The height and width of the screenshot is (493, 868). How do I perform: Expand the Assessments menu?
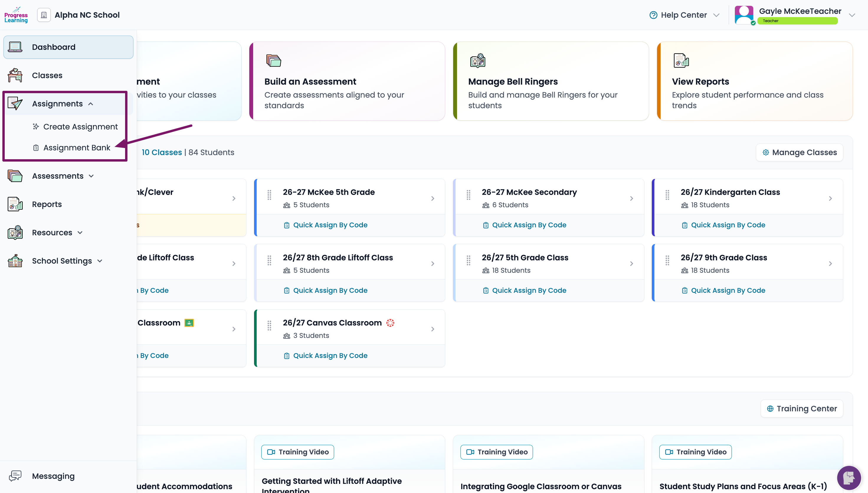[91, 176]
